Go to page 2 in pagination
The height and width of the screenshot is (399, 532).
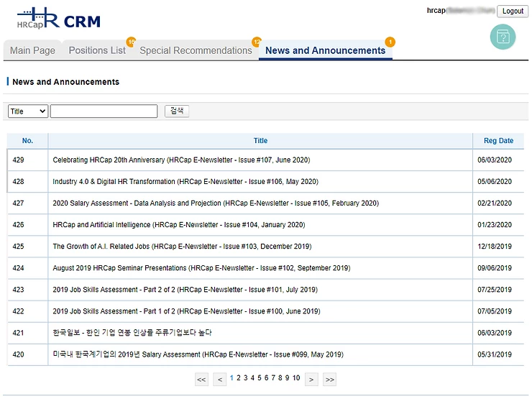point(239,377)
